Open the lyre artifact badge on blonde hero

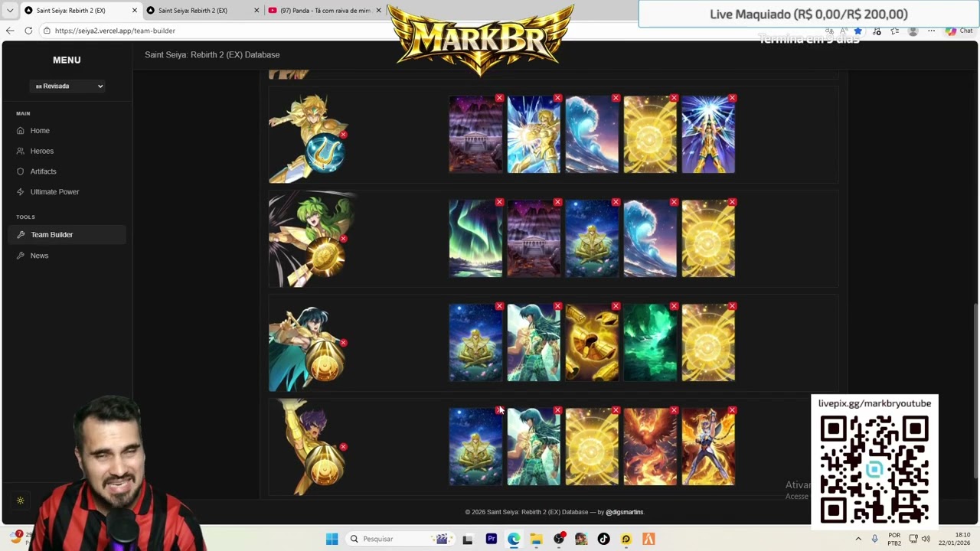point(325,153)
